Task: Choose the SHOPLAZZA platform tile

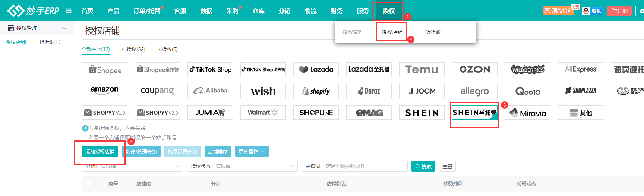Action: point(581,91)
